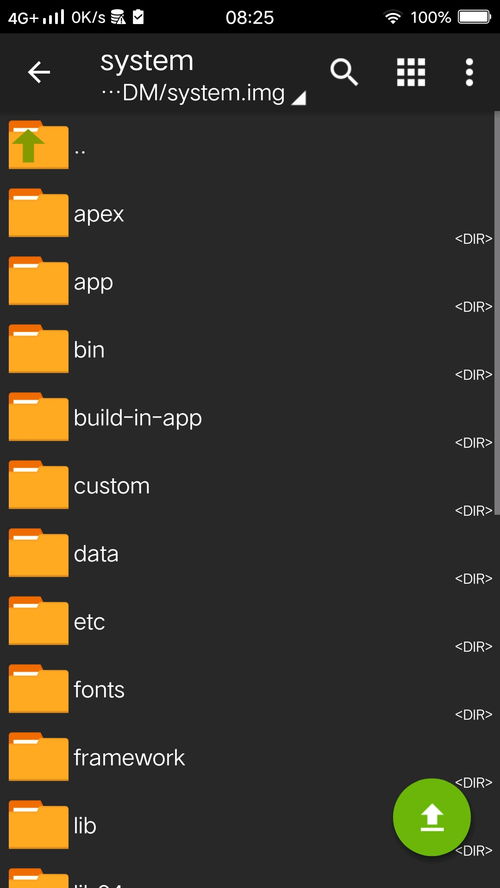The width and height of the screenshot is (500, 888).
Task: Open the framework folder
Action: [x=250, y=758]
